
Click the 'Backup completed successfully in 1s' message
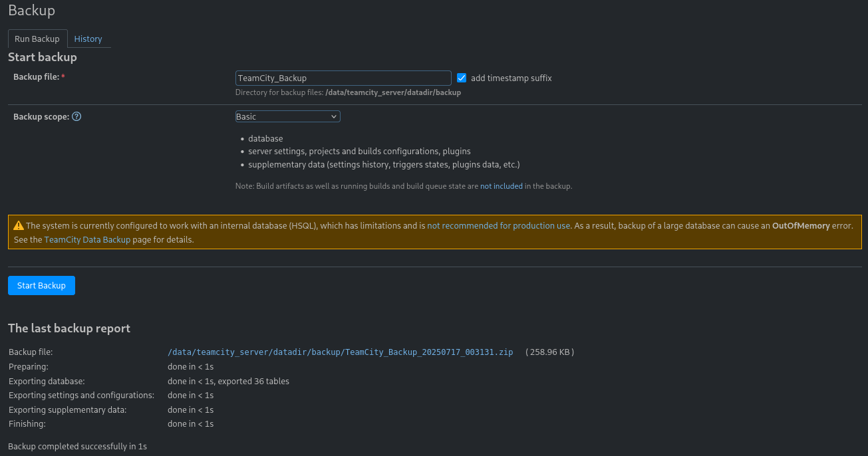coord(77,447)
